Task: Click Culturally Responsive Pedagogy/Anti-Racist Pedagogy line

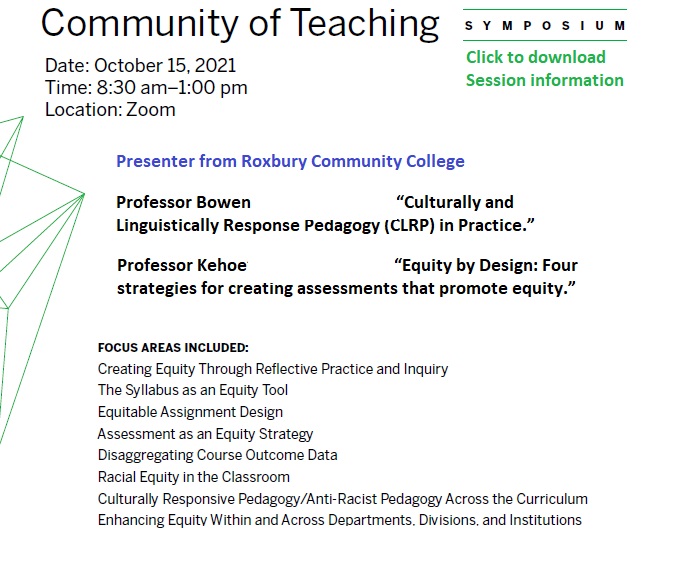Action: point(342,499)
